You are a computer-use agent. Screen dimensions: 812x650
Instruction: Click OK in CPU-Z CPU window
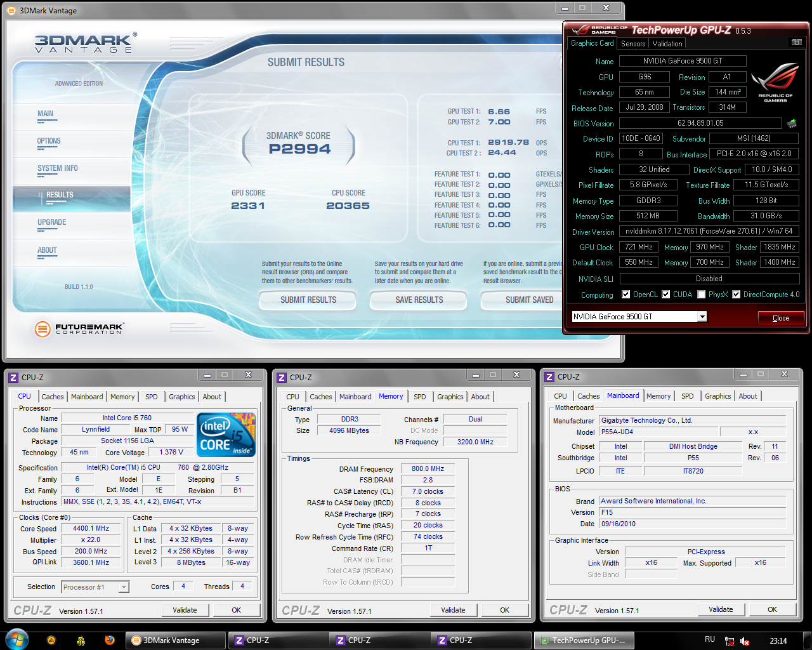[237, 610]
